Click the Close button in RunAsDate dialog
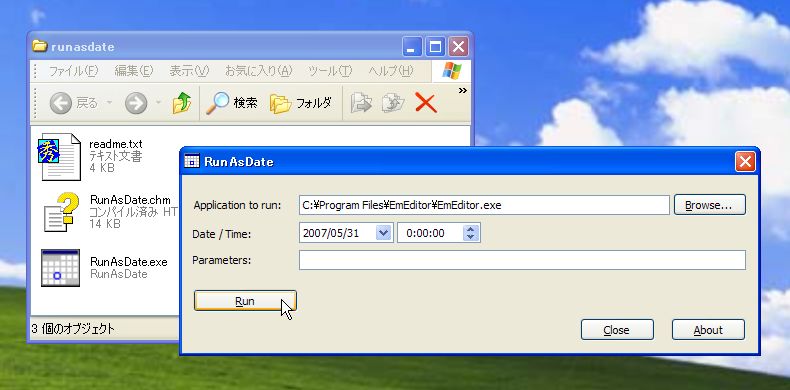This screenshot has width=790, height=390. (617, 330)
